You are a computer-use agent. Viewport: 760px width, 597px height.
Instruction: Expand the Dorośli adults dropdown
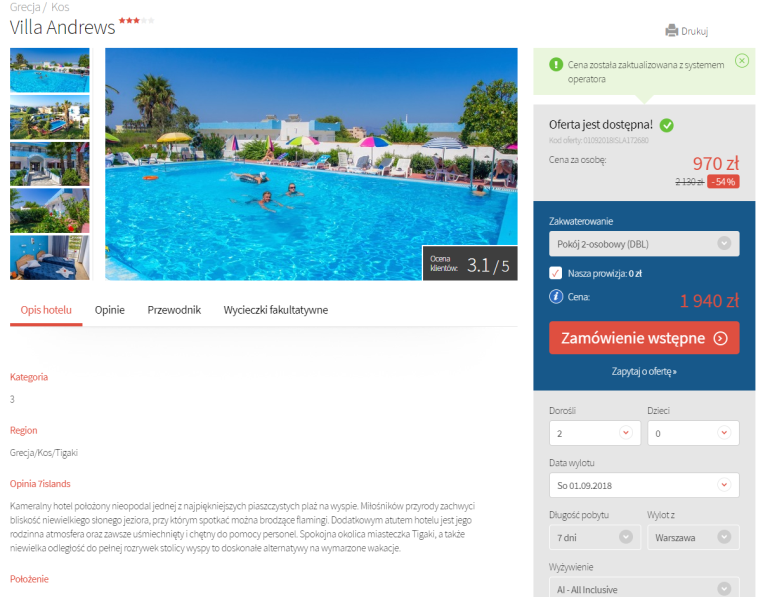point(595,433)
